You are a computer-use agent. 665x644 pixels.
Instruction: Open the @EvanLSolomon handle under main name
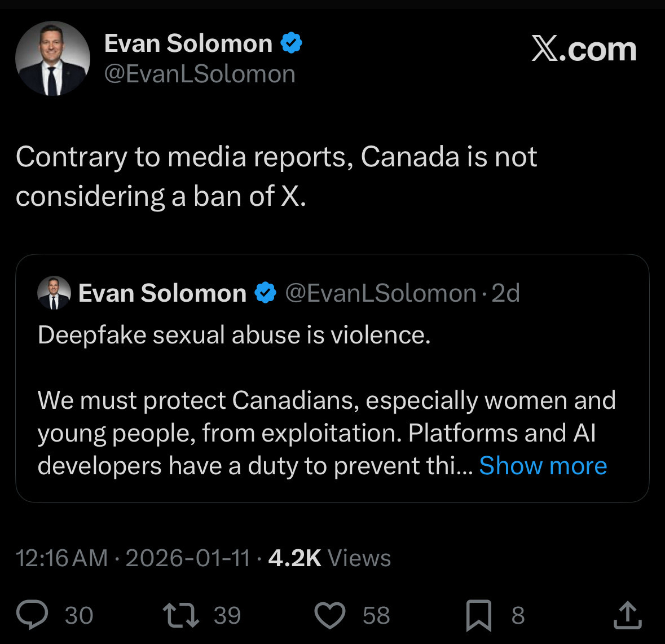click(200, 74)
